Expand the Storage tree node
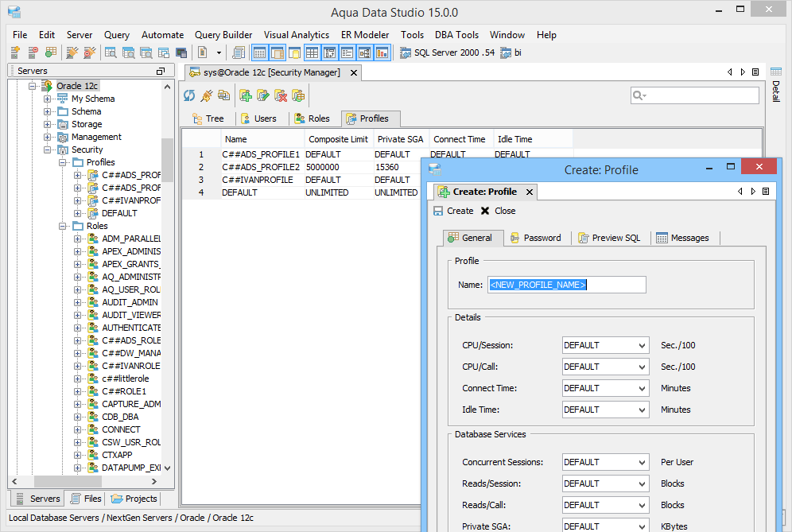The width and height of the screenshot is (792, 532). click(47, 124)
